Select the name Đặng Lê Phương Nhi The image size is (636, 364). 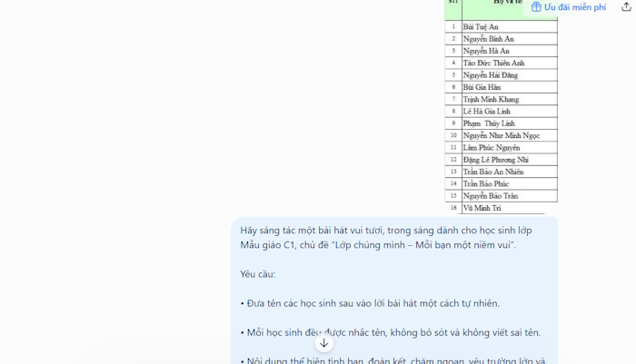[x=496, y=160]
